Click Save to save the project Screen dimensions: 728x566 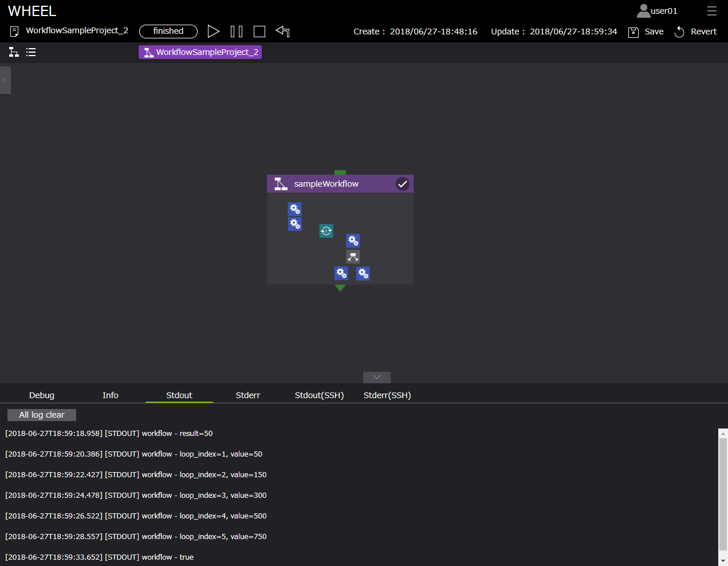(646, 32)
